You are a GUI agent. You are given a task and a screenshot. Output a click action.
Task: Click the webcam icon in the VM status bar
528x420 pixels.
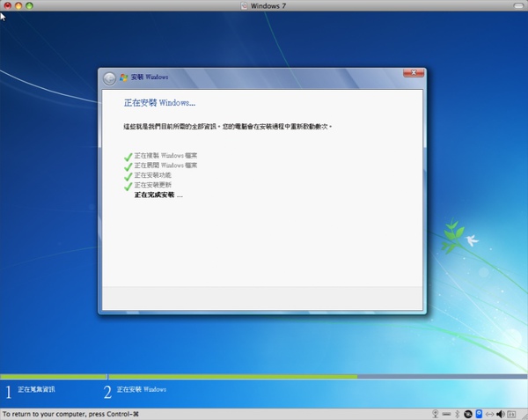[435, 414]
